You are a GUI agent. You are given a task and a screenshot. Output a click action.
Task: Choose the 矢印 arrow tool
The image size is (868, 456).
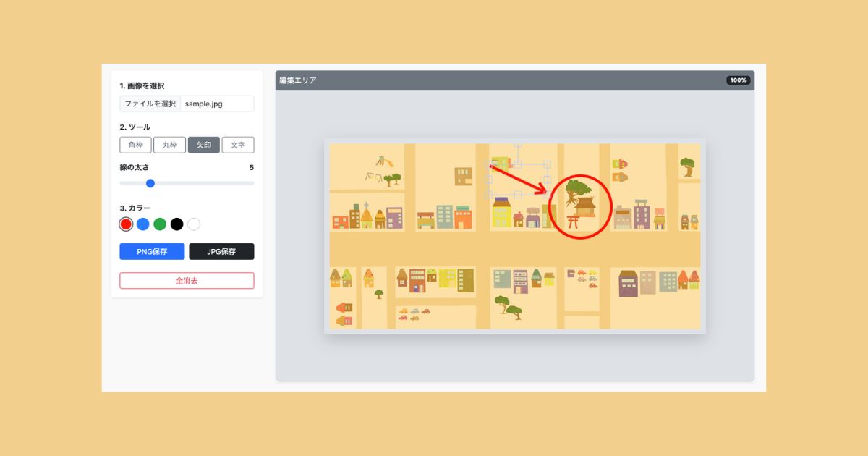tap(203, 145)
